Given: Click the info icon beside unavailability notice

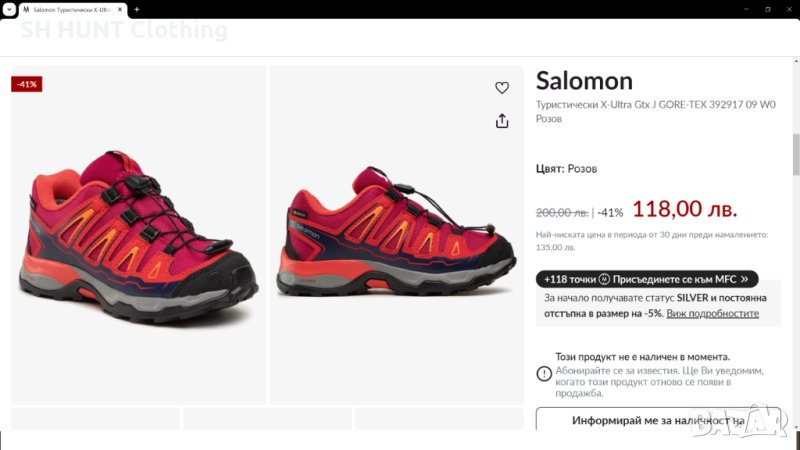Looking at the screenshot, I should [x=544, y=373].
